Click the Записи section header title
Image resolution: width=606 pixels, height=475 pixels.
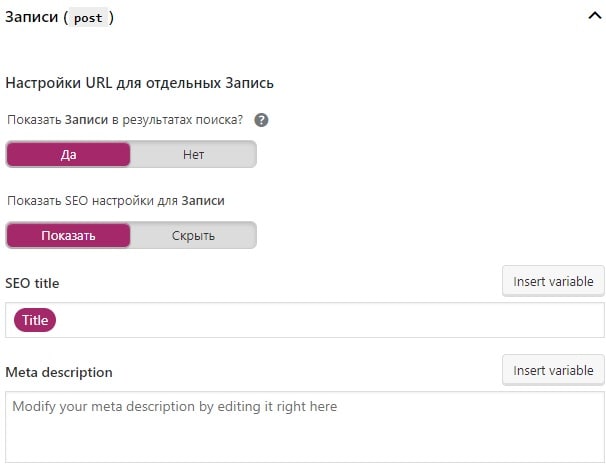(32, 17)
